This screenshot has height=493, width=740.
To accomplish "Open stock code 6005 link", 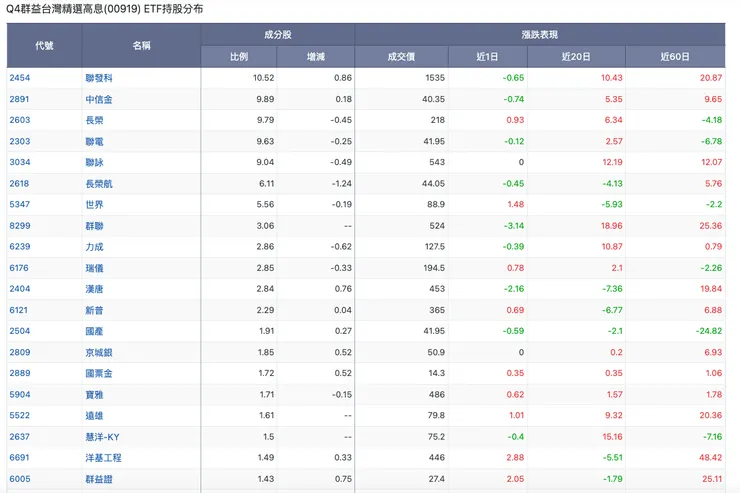I will pyautogui.click(x=19, y=479).
